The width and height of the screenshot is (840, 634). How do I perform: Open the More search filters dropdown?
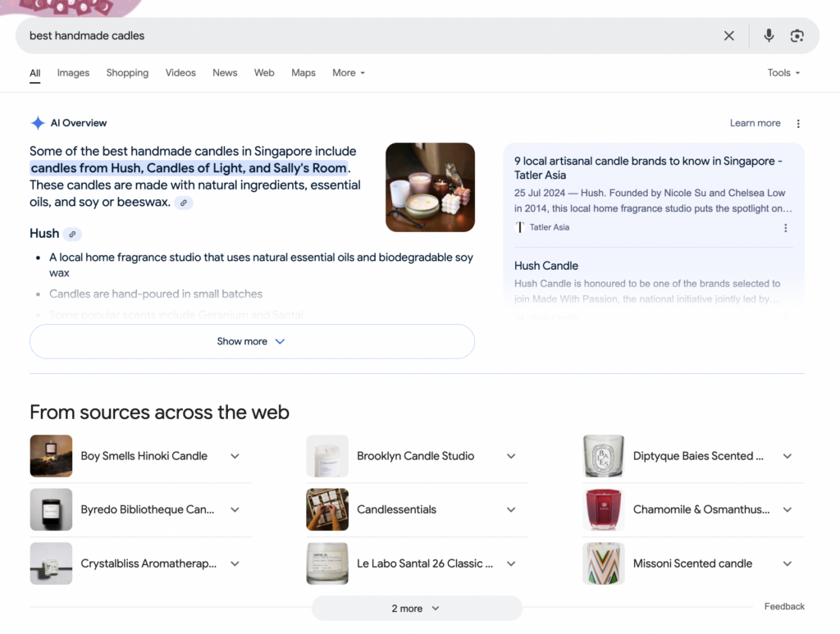(348, 73)
